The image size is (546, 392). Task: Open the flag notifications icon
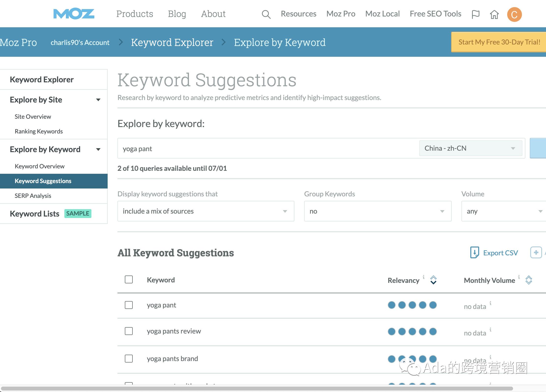pyautogui.click(x=475, y=14)
